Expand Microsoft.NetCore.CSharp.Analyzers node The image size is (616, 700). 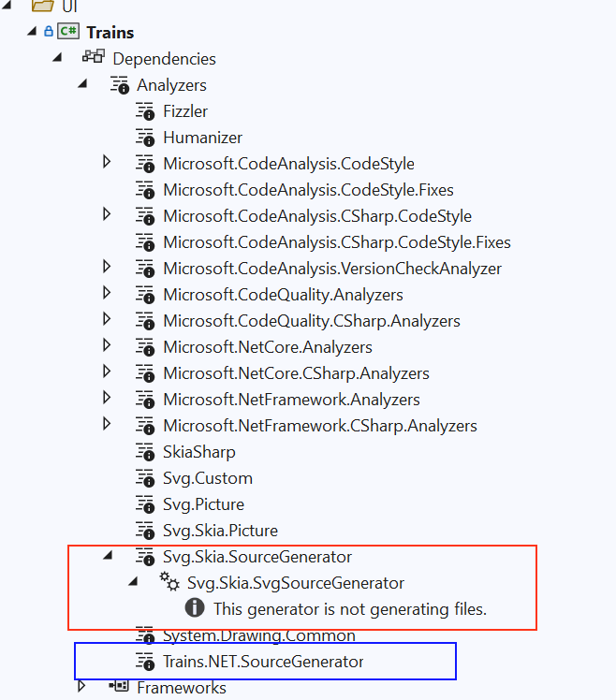click(x=107, y=371)
